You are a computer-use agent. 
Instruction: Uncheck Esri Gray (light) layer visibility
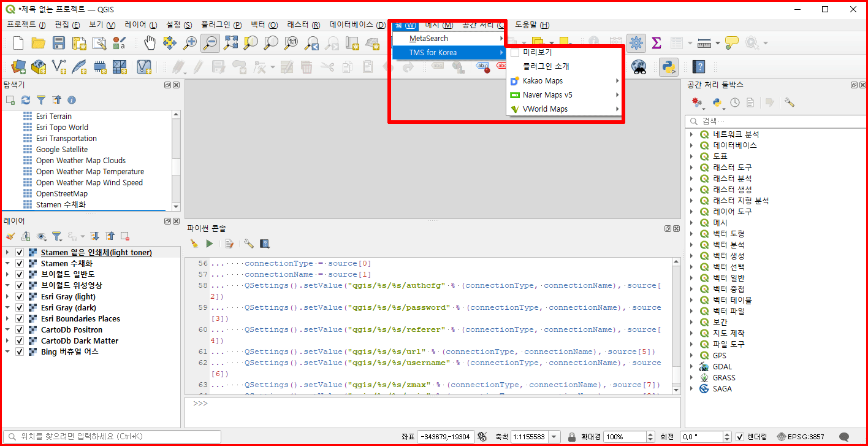click(20, 297)
